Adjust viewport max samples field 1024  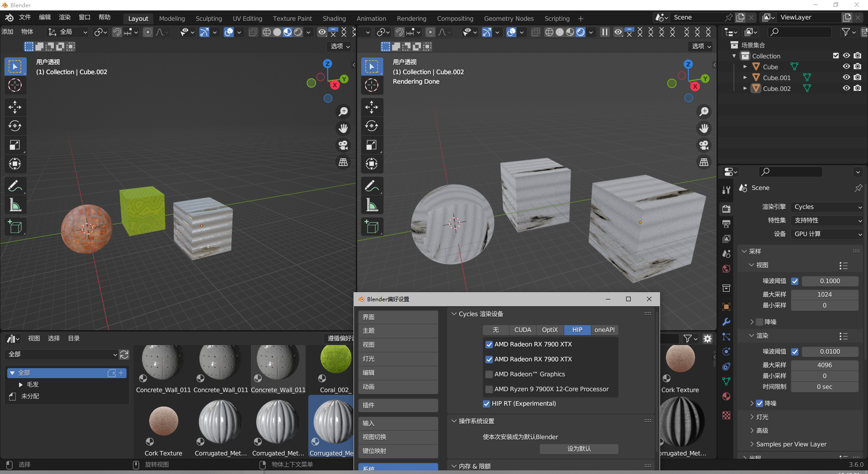tap(825, 294)
